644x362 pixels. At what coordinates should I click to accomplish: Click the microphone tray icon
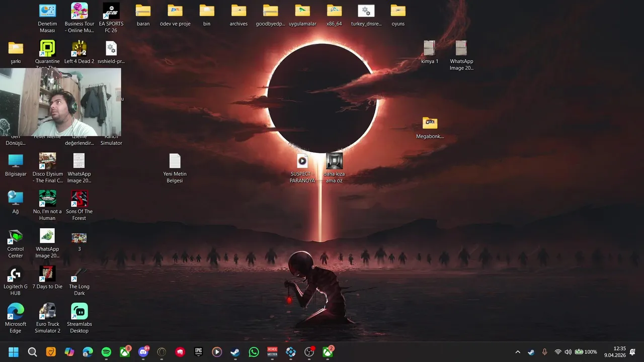click(544, 352)
